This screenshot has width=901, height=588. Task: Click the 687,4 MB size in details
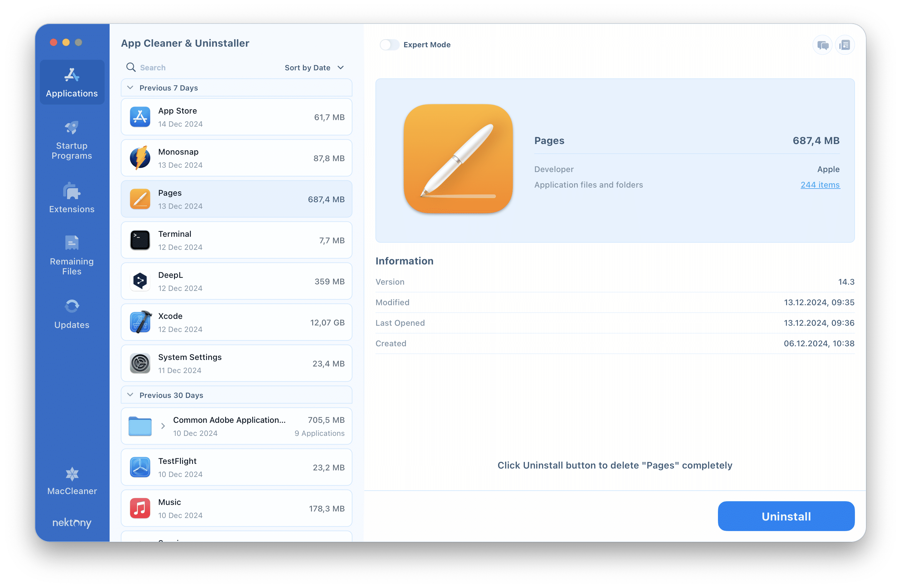(816, 140)
